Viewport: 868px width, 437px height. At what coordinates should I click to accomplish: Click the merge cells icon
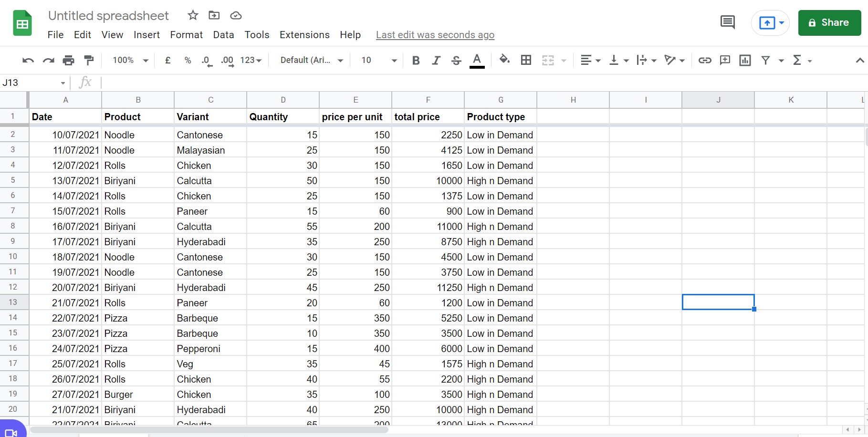[x=548, y=60]
